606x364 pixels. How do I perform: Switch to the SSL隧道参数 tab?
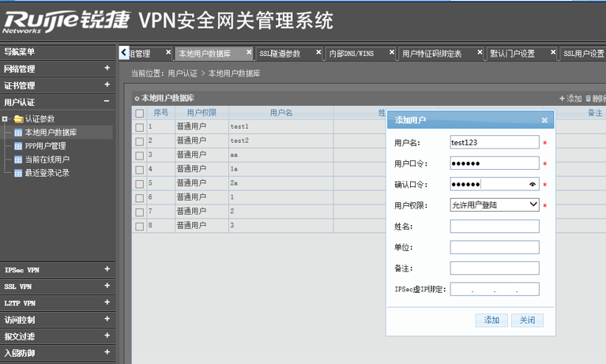tap(280, 54)
